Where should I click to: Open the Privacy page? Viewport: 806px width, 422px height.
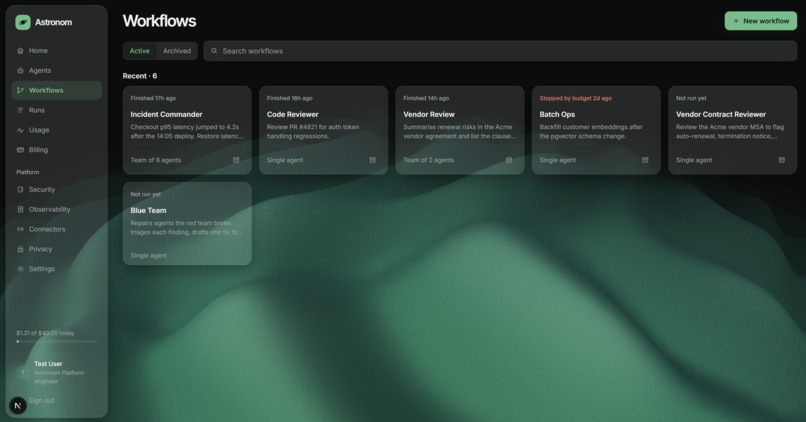click(x=57, y=249)
